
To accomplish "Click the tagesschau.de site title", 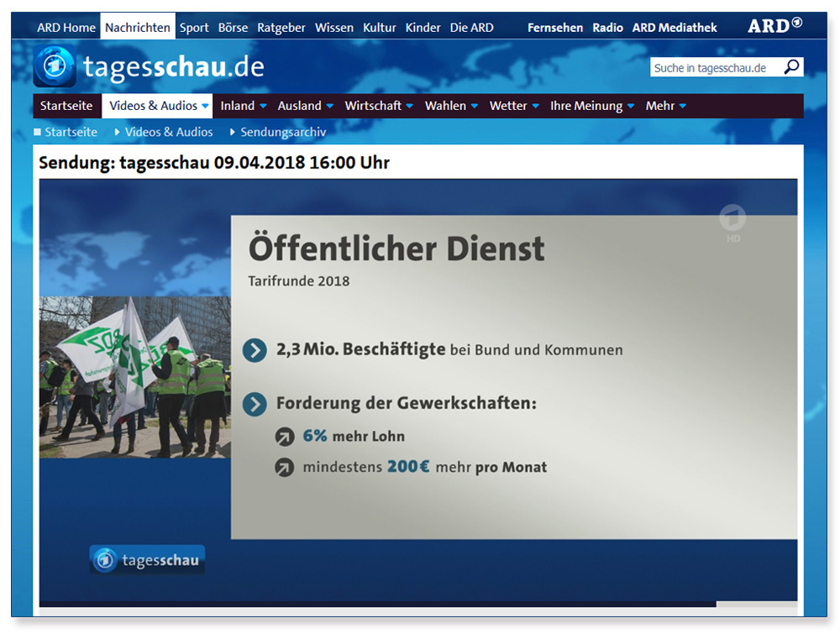I will click(174, 67).
